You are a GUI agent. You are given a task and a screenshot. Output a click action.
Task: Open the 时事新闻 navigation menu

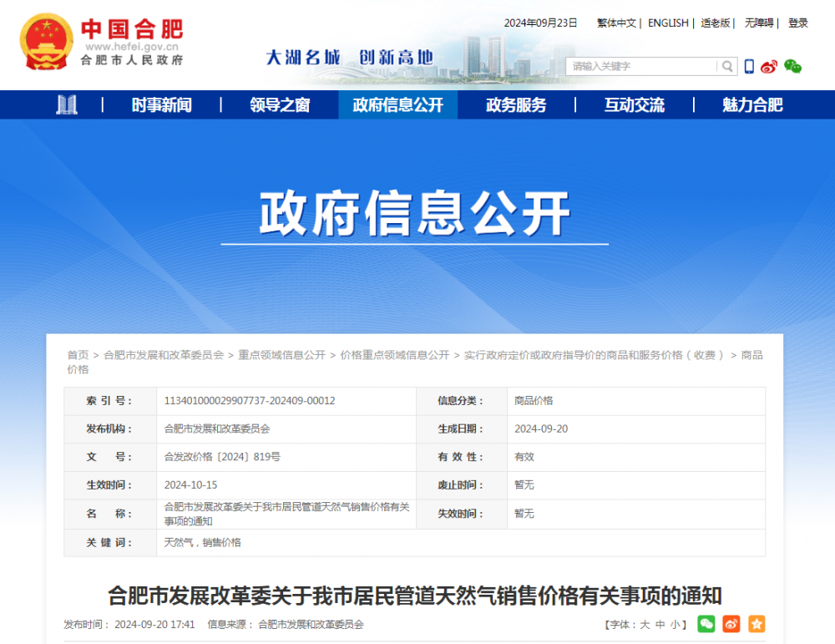pyautogui.click(x=161, y=104)
